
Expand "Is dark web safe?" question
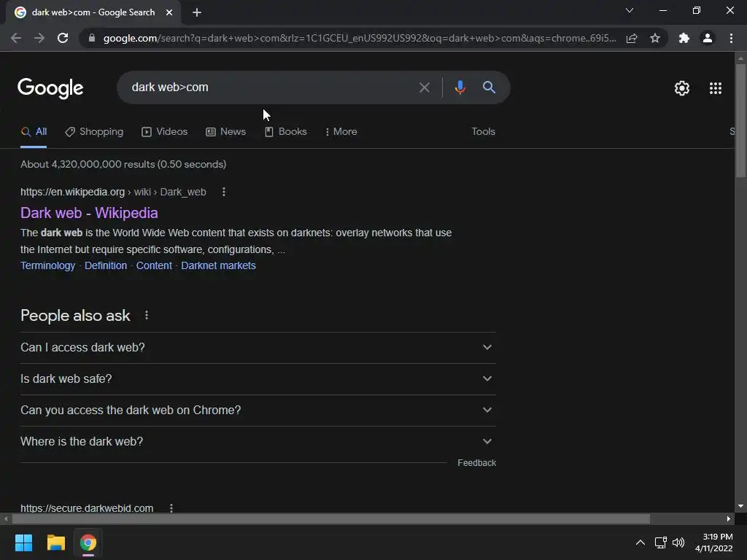pyautogui.click(x=258, y=379)
